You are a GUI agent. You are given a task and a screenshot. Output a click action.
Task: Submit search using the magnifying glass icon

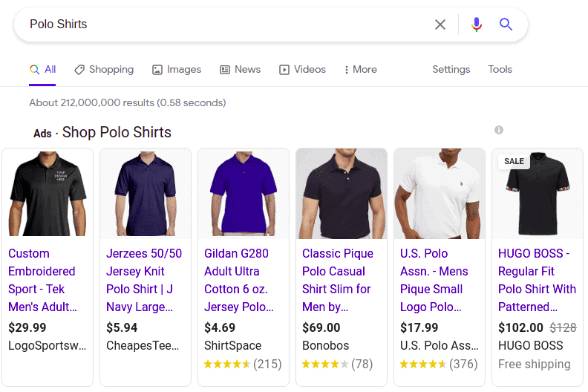click(x=506, y=24)
